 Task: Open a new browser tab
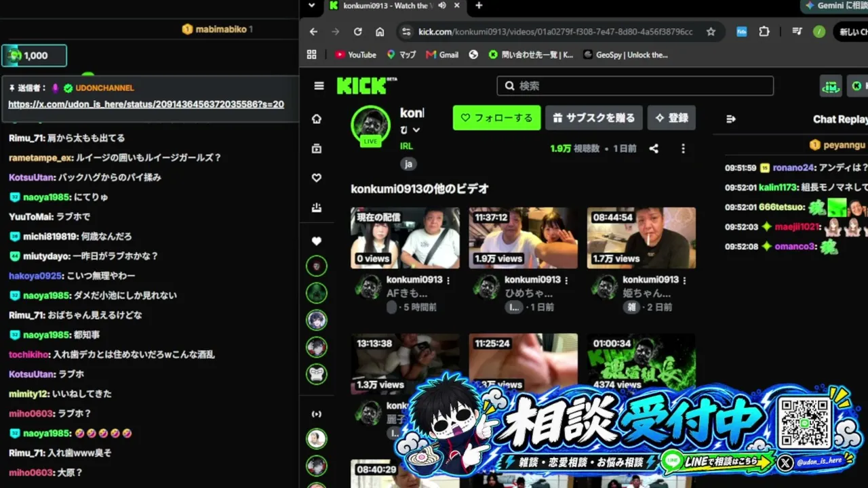pyautogui.click(x=479, y=5)
